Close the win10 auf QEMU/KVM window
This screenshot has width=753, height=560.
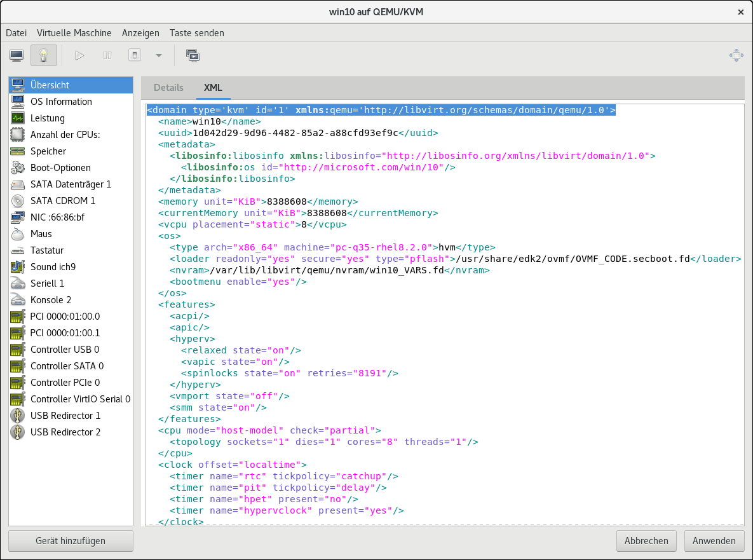coord(740,12)
